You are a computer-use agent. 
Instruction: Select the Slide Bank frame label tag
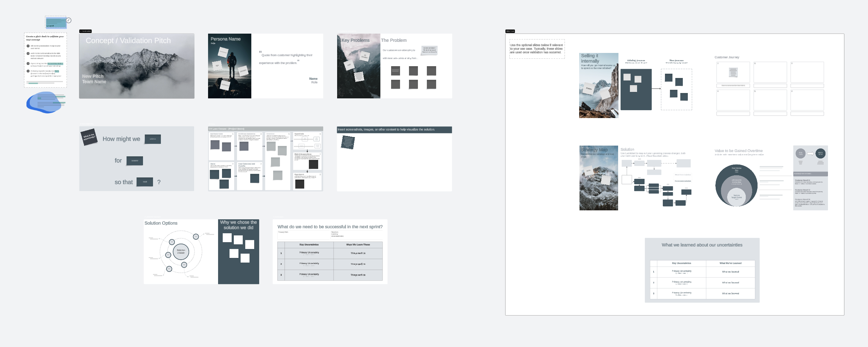point(510,31)
